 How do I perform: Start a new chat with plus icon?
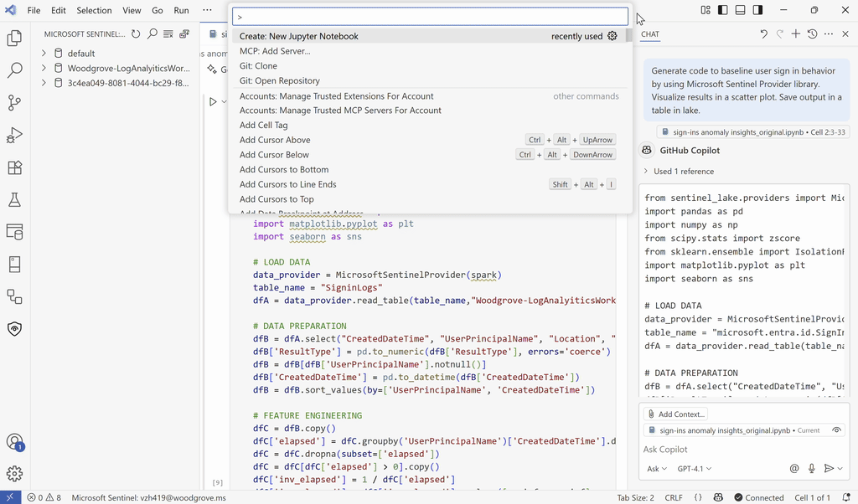pyautogui.click(x=796, y=33)
